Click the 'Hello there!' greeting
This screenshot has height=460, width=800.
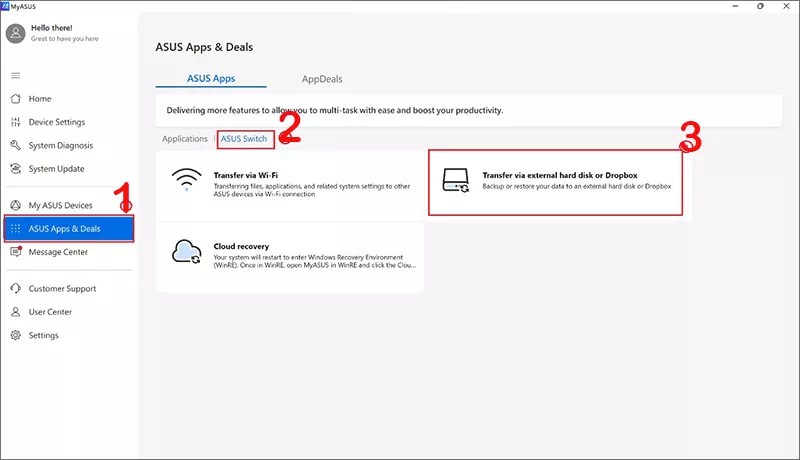click(52, 28)
